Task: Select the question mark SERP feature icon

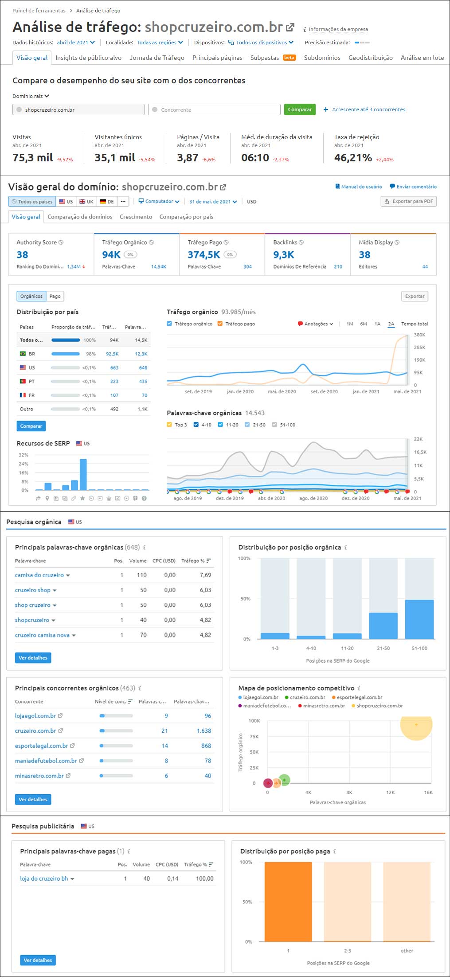Action: coord(144,499)
